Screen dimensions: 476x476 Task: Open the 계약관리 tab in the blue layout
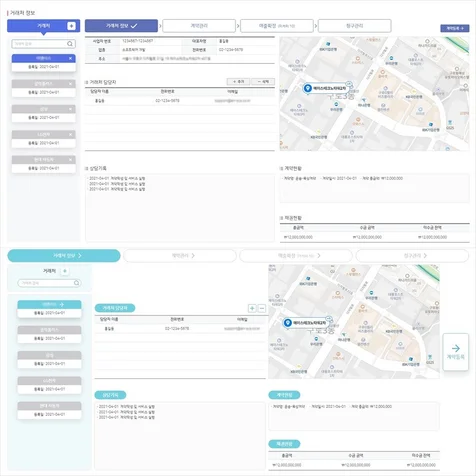[x=199, y=26]
